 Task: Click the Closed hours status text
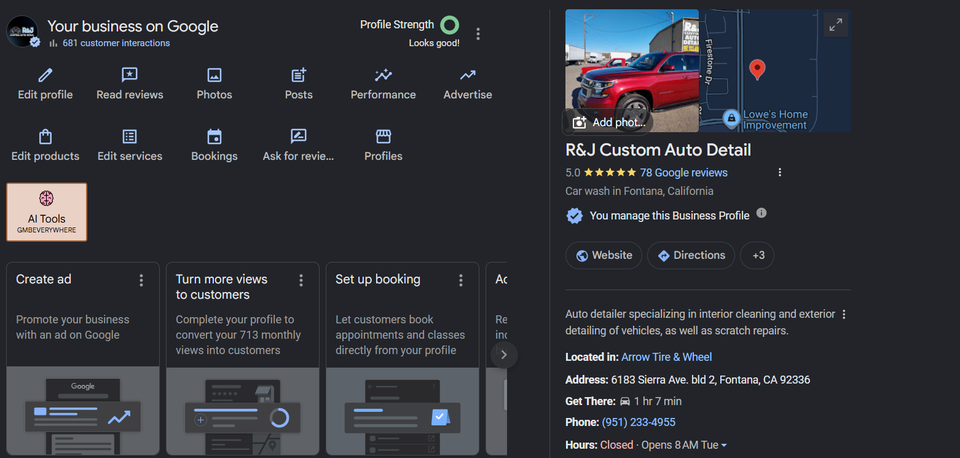pos(617,445)
